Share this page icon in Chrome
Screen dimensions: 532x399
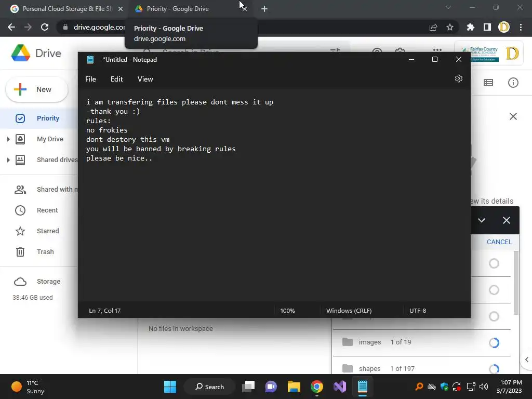coord(433,28)
